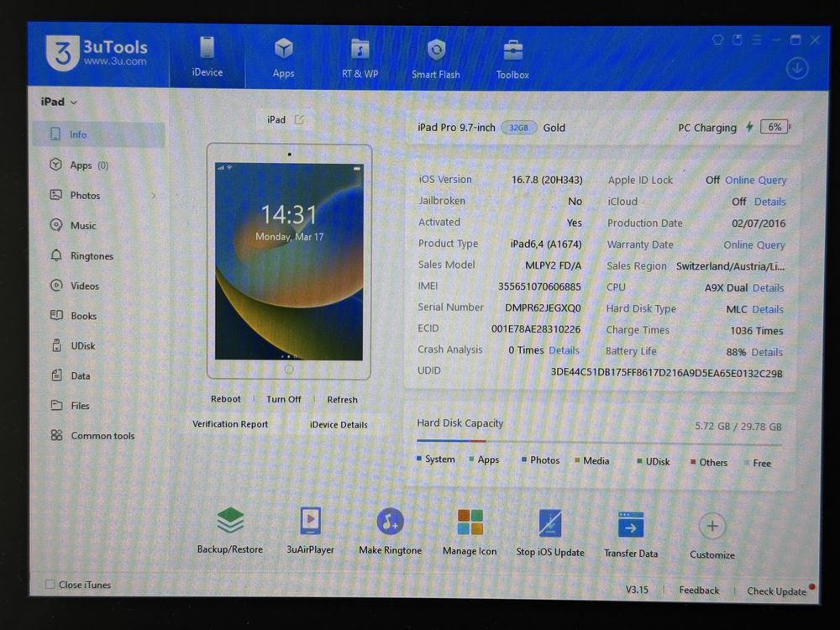This screenshot has height=630, width=840.
Task: Click the 6% battery indicator
Action: tap(774, 127)
